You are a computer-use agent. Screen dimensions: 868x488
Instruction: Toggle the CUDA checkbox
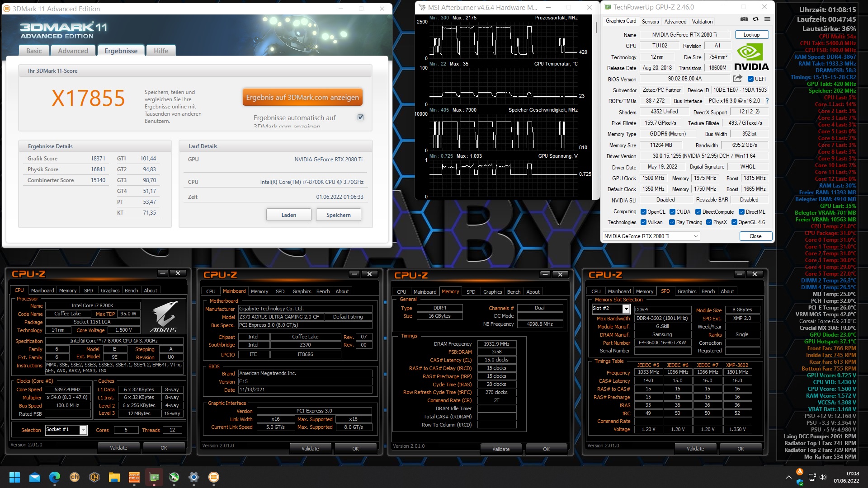coord(672,211)
